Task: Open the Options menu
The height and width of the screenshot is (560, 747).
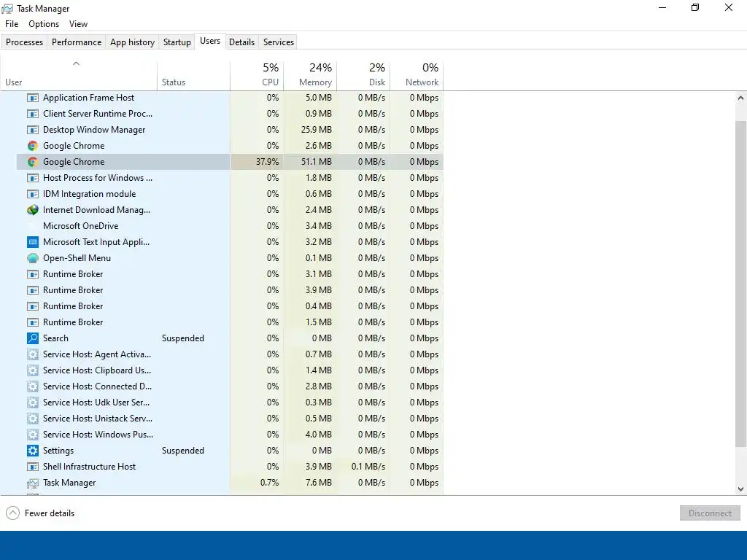Action: pos(44,24)
